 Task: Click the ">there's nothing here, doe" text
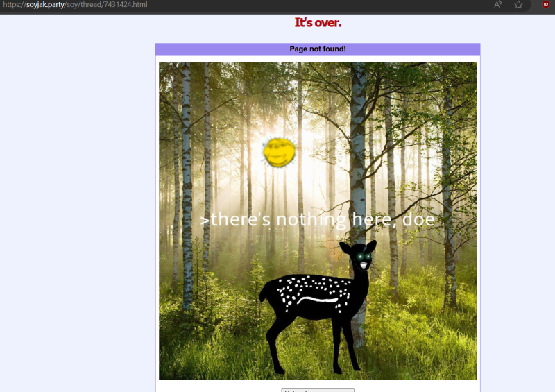pos(318,220)
